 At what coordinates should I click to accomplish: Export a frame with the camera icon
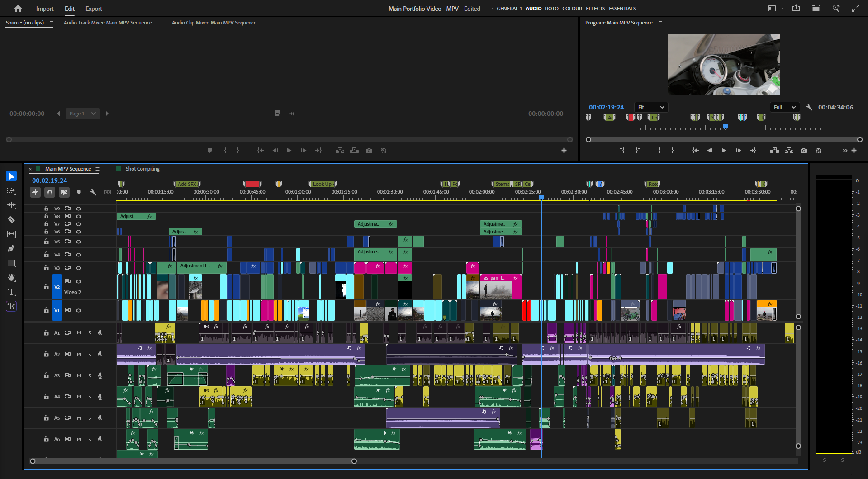[x=804, y=150]
